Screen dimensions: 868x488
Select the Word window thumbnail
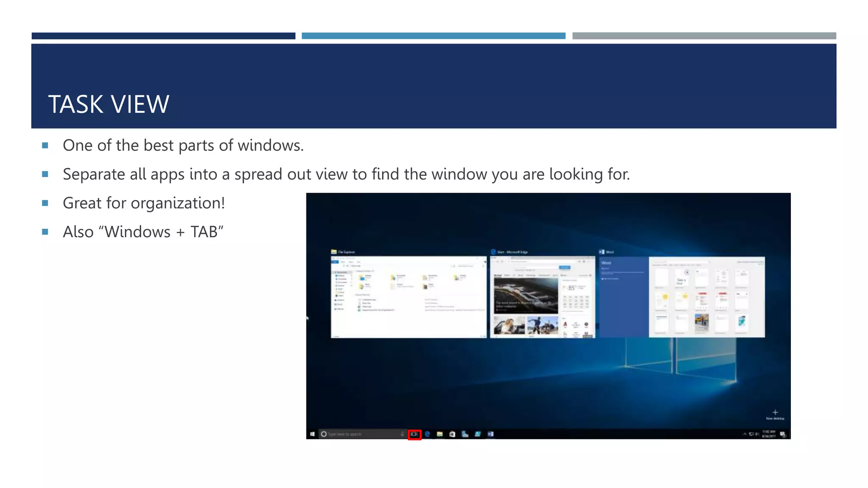point(682,297)
